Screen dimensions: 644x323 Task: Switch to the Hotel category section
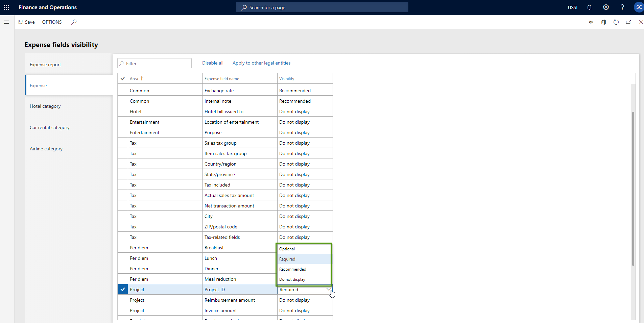coord(45,106)
